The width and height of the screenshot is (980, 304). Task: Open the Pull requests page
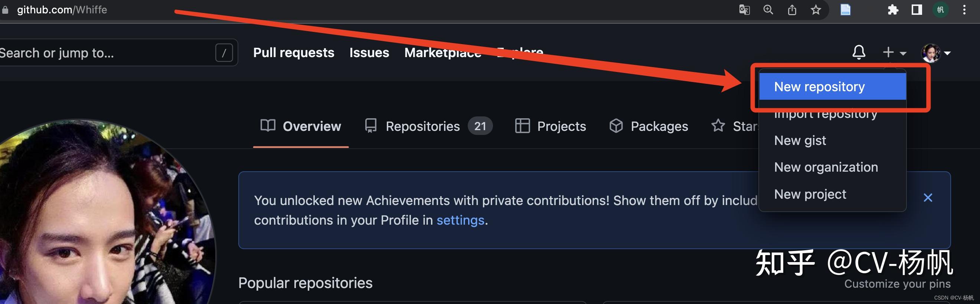[294, 52]
